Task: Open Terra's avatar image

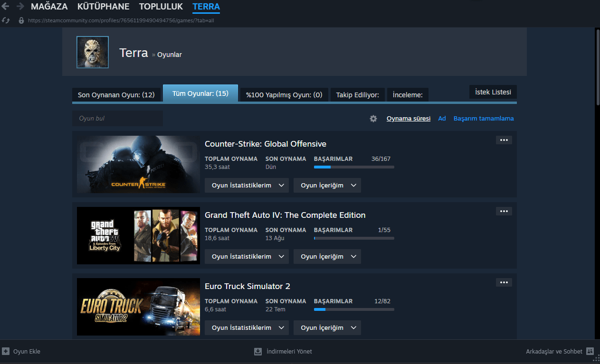Action: point(93,52)
